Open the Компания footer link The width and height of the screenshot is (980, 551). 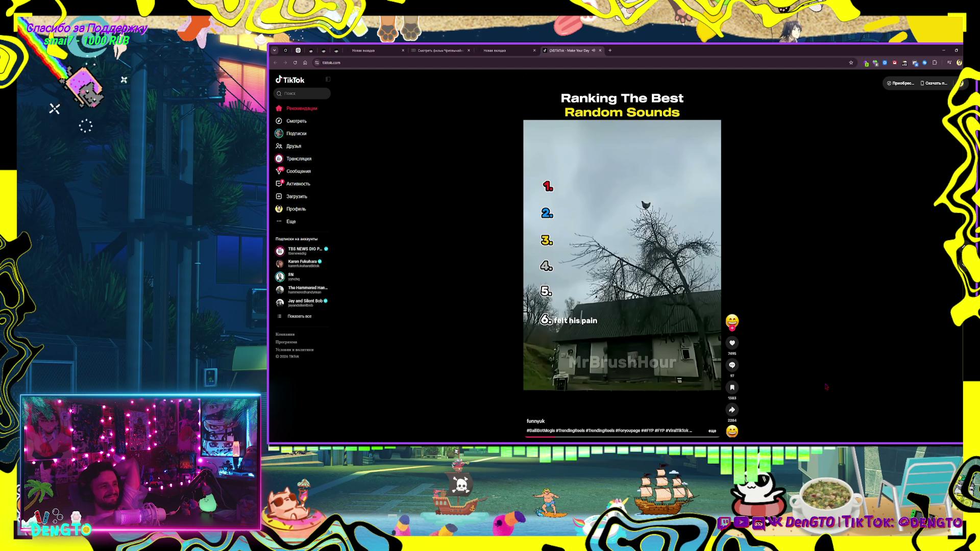click(285, 334)
